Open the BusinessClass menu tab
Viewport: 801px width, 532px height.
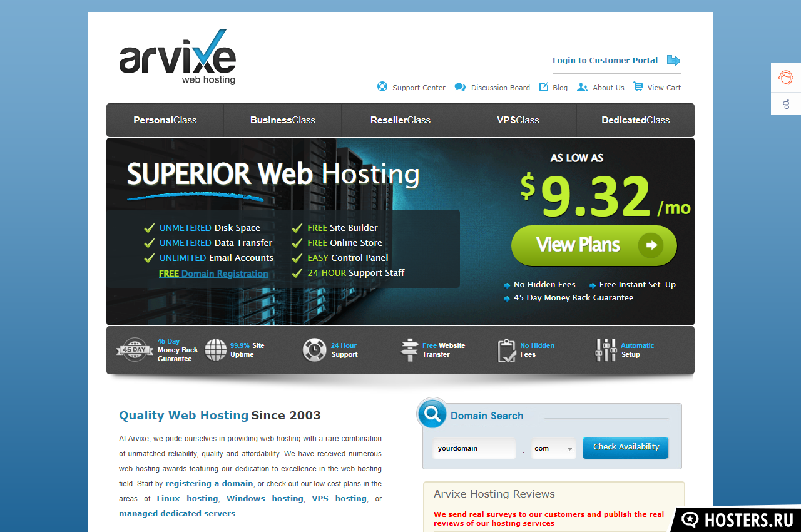pyautogui.click(x=283, y=120)
